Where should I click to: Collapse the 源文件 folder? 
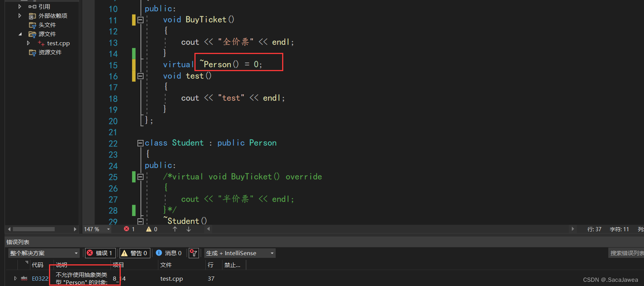(20, 34)
